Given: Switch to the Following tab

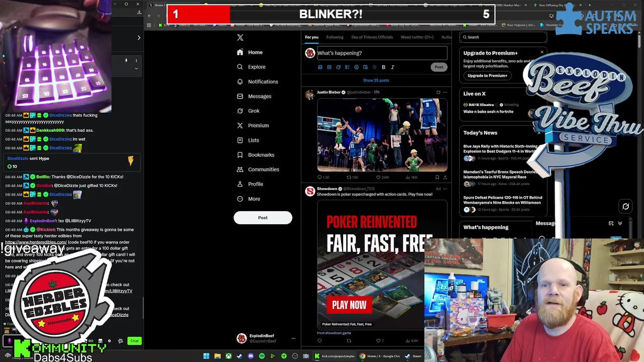Looking at the screenshot, I should tap(335, 37).
